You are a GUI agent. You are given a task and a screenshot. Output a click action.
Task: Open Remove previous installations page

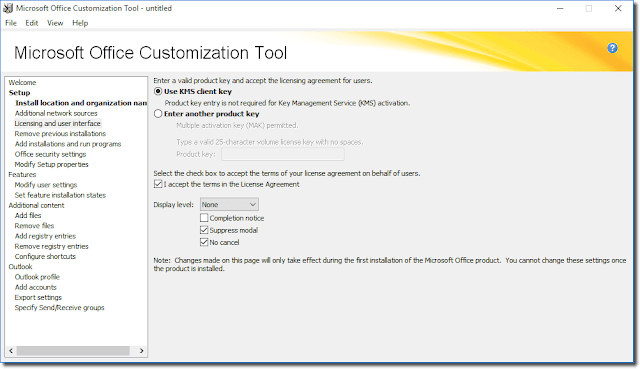point(60,133)
